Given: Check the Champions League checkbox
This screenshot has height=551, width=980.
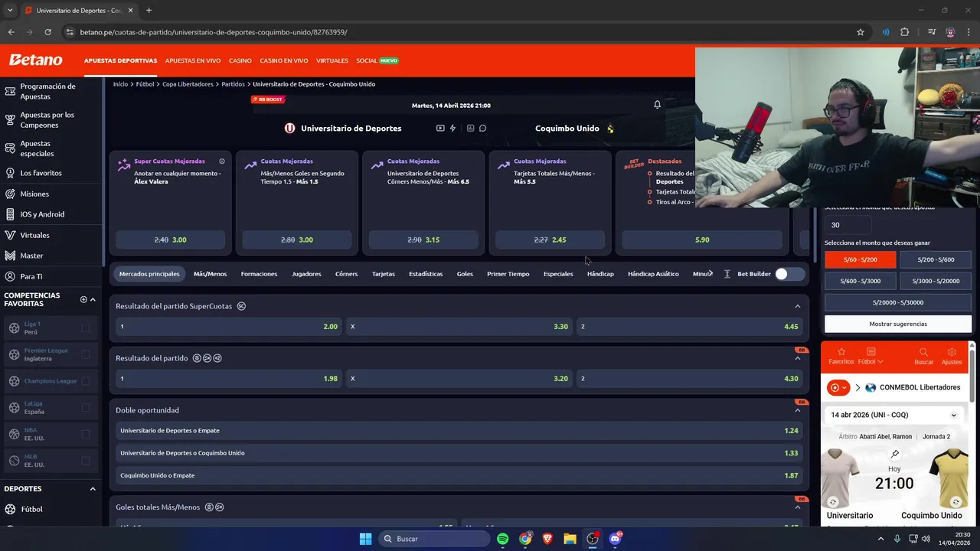Looking at the screenshot, I should point(85,381).
